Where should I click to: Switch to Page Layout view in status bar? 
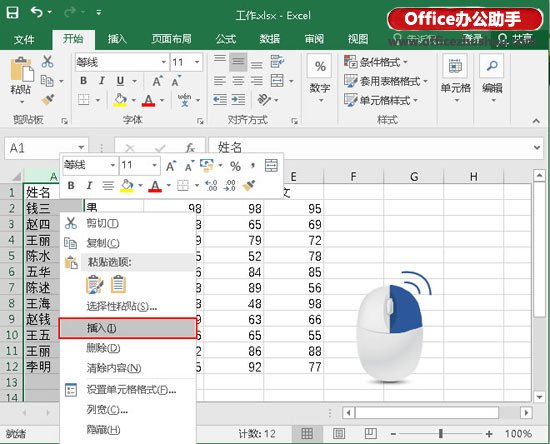point(338,434)
